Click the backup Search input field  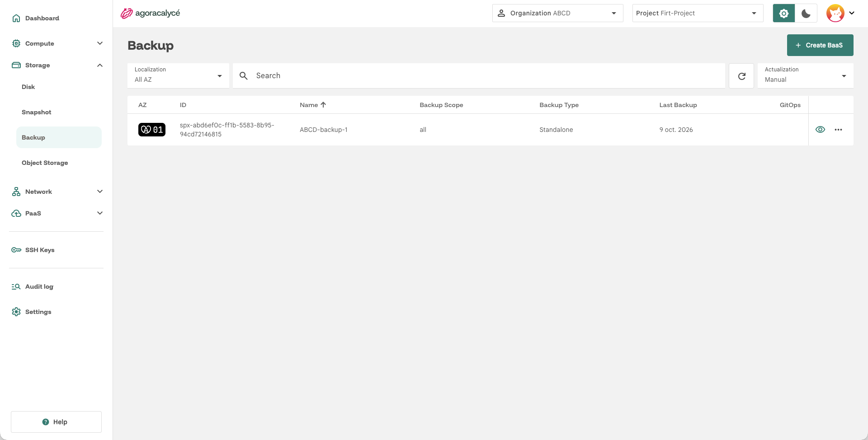point(479,76)
